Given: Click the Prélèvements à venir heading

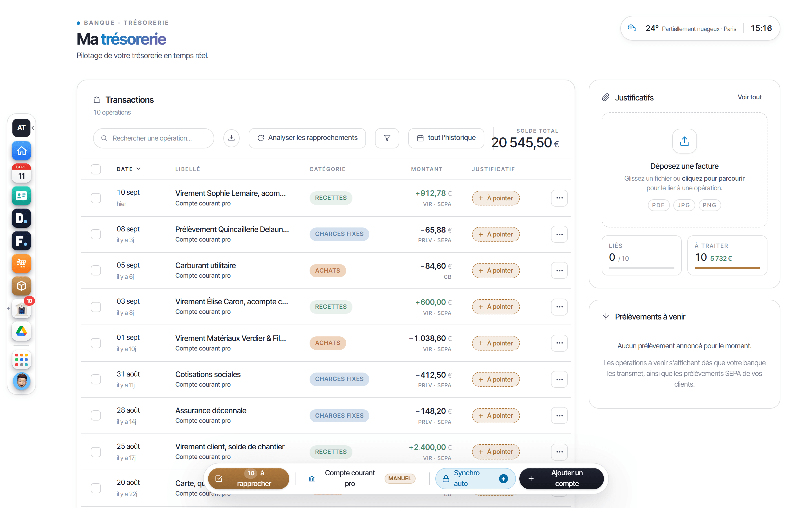Looking at the screenshot, I should [650, 317].
